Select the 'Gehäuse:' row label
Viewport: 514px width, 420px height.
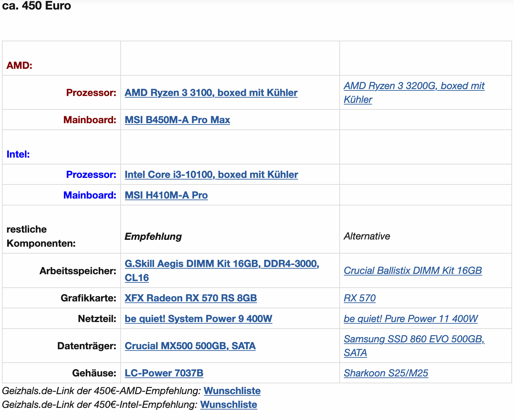[x=94, y=373]
